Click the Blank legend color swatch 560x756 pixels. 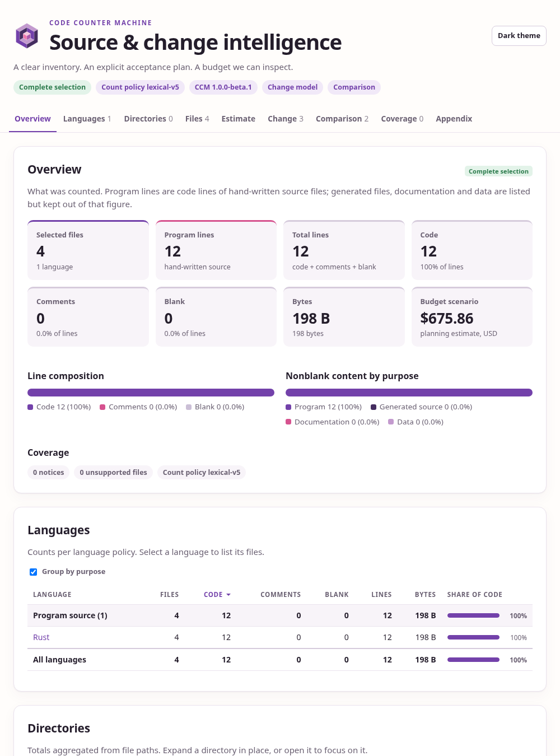189,407
